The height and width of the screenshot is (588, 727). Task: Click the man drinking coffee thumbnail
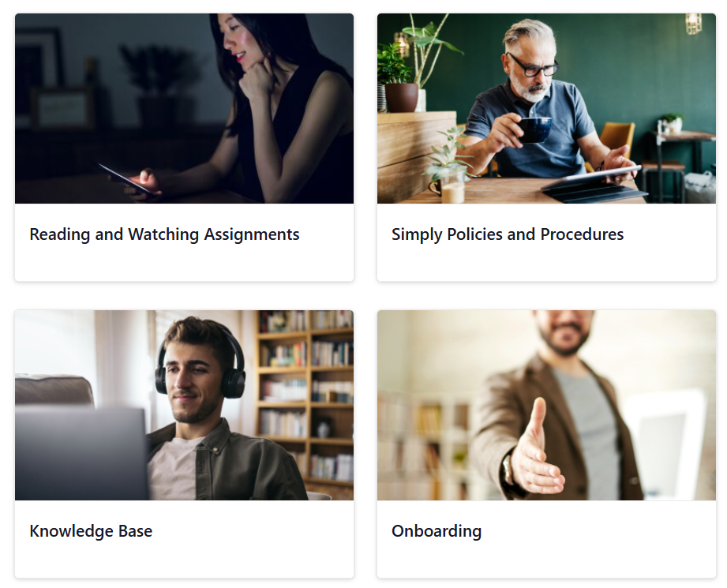pos(546,108)
